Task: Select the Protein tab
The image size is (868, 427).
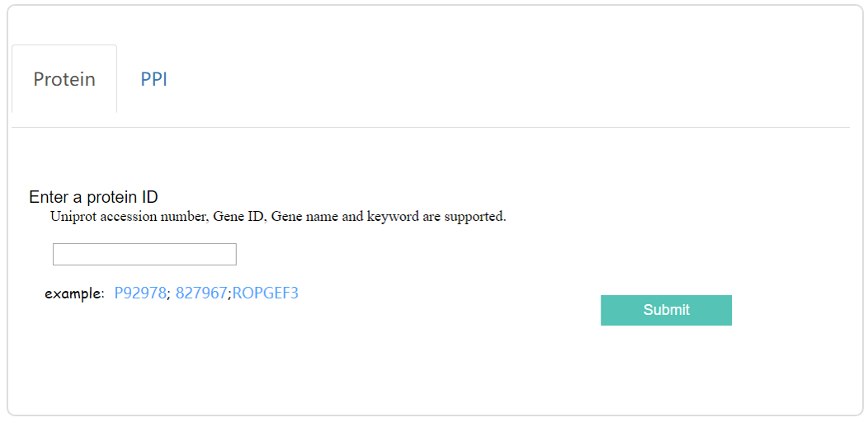Action: pos(64,79)
